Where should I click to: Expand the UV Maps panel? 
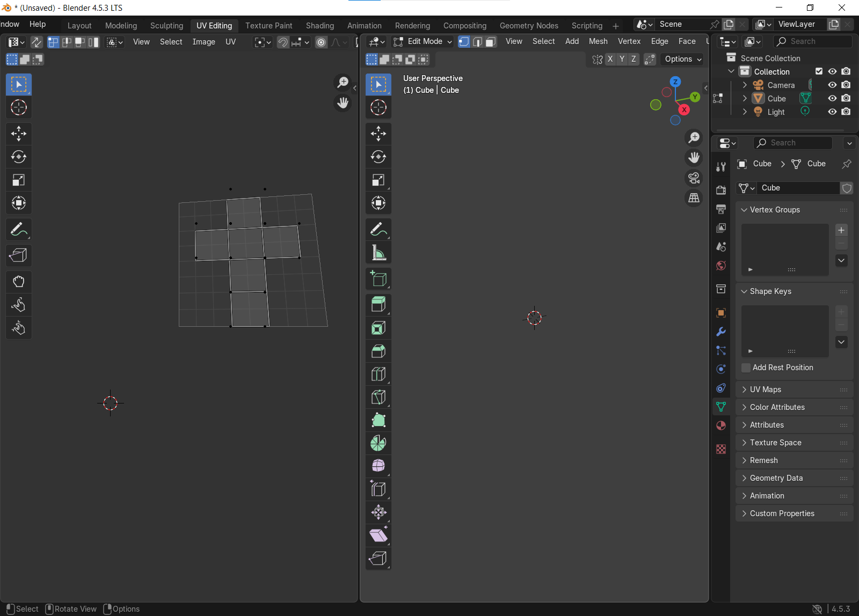pyautogui.click(x=795, y=390)
